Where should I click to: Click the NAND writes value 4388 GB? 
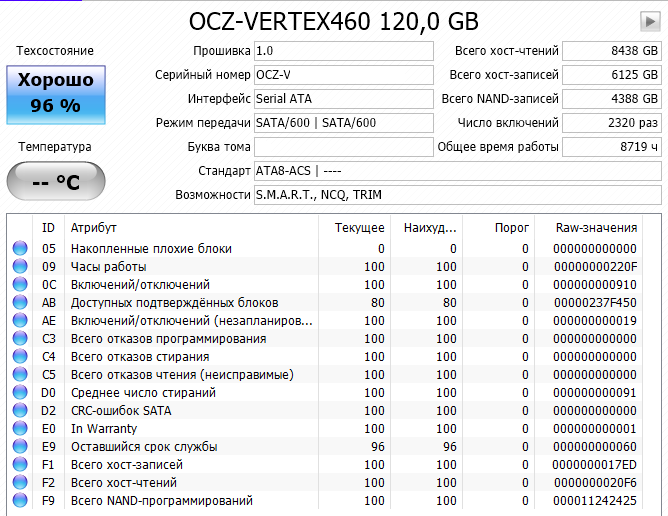(x=612, y=98)
